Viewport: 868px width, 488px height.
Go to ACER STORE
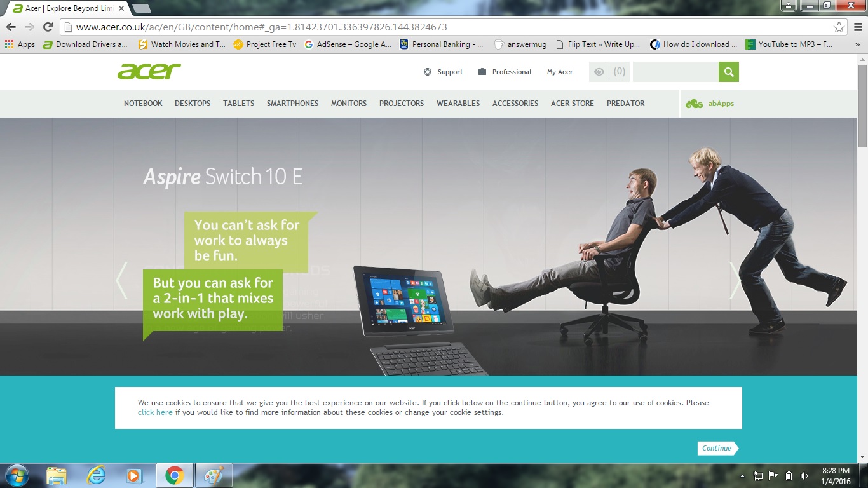(x=573, y=104)
